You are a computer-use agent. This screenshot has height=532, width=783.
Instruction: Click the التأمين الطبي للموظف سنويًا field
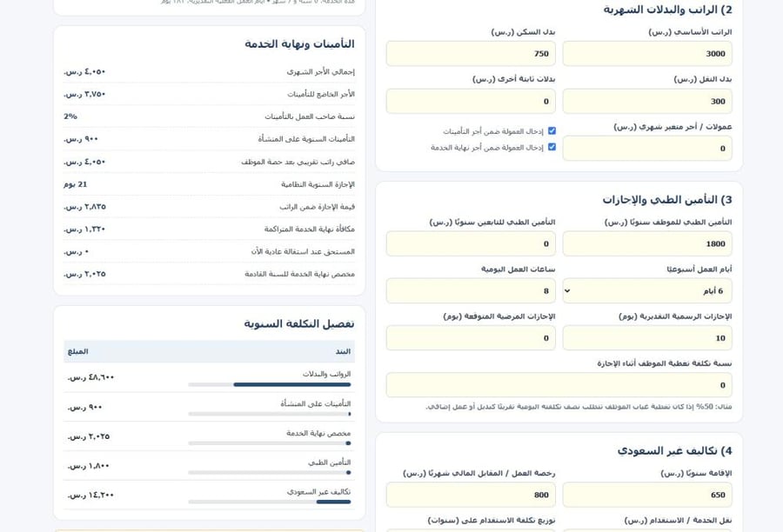point(647,243)
